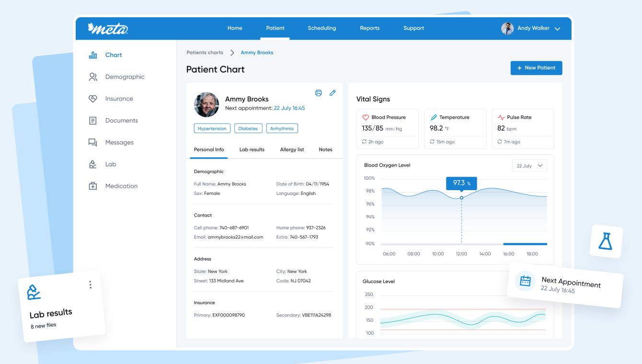Select Chart in the sidebar
This screenshot has width=642, height=364.
[x=114, y=55]
